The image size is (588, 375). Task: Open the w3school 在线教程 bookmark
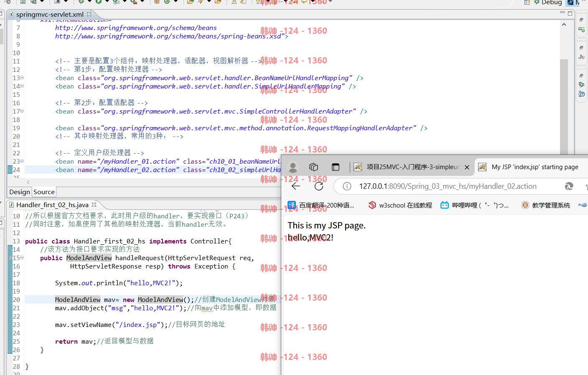click(x=400, y=205)
